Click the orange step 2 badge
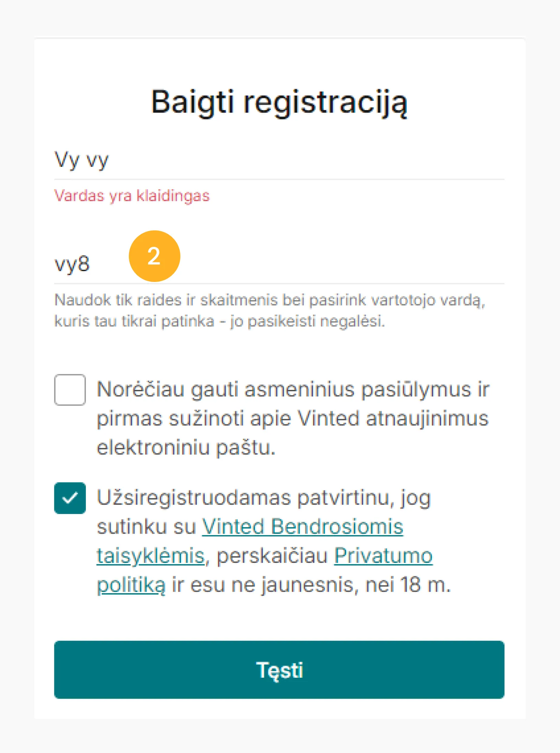Screen dimensions: 560x753 pos(154,256)
